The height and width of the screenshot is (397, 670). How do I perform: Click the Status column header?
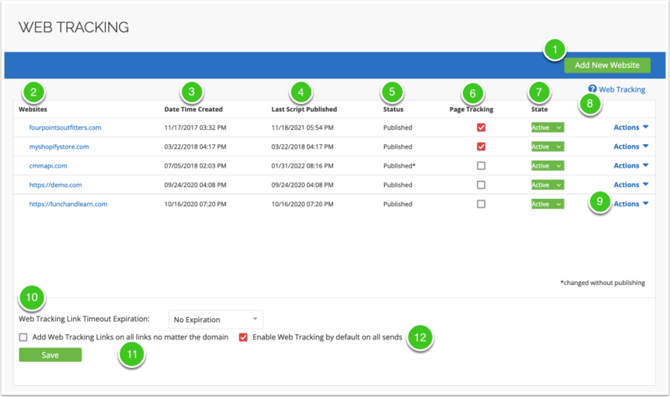pos(393,109)
